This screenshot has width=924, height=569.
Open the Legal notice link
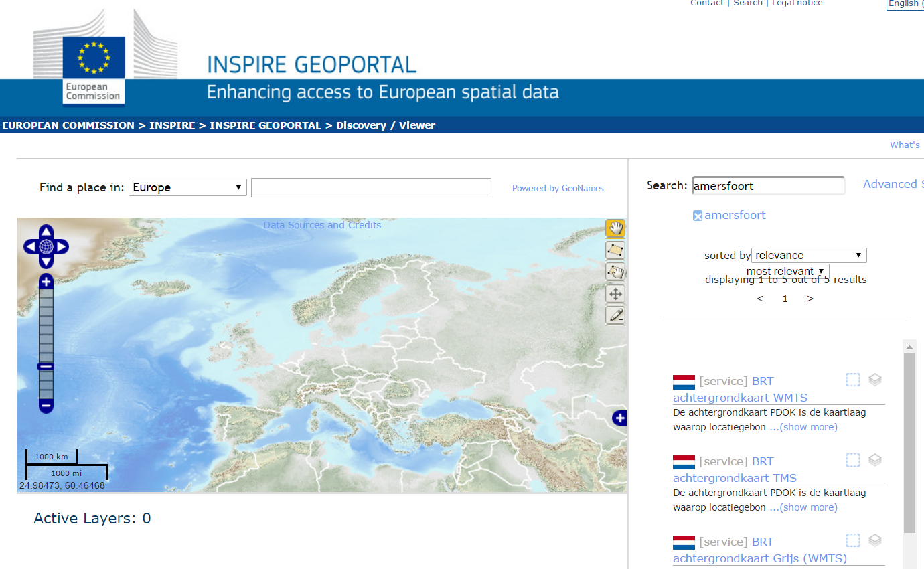coord(797,3)
